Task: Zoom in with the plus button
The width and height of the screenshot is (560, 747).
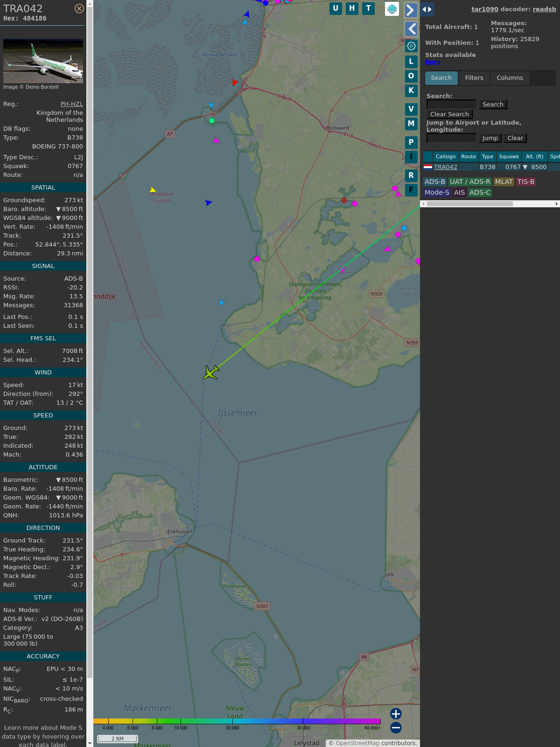Action: pos(396,714)
